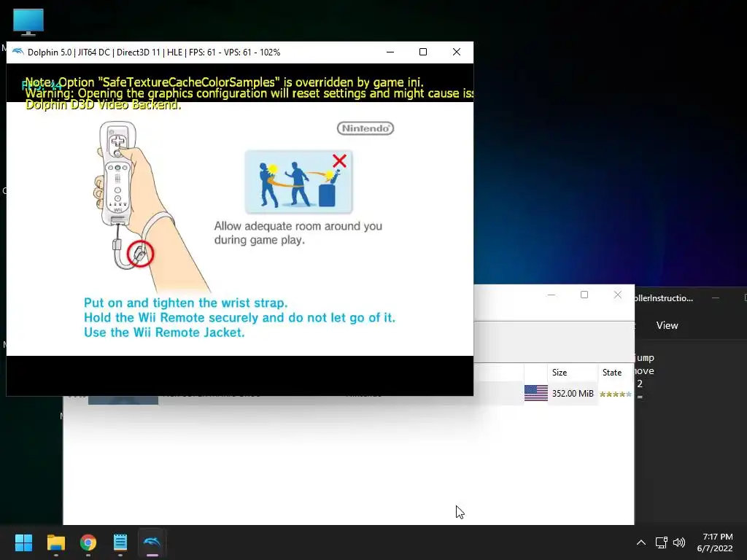Viewport: 747px width, 560px height.
Task: Click the US flag in the game row
Action: (x=536, y=393)
